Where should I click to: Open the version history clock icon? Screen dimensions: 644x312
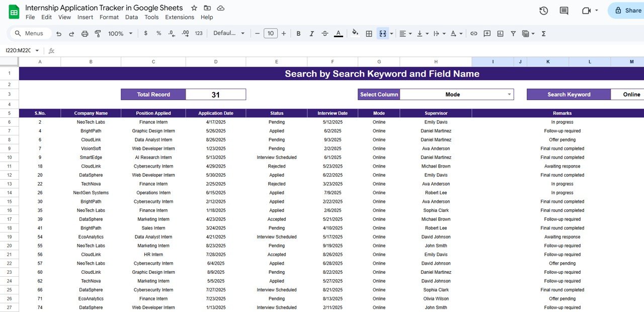543,11
